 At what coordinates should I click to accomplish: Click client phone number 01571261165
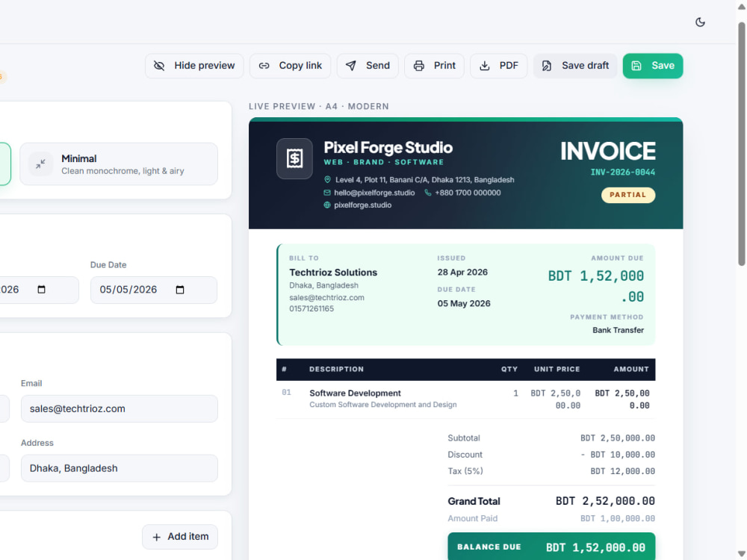coord(311,308)
